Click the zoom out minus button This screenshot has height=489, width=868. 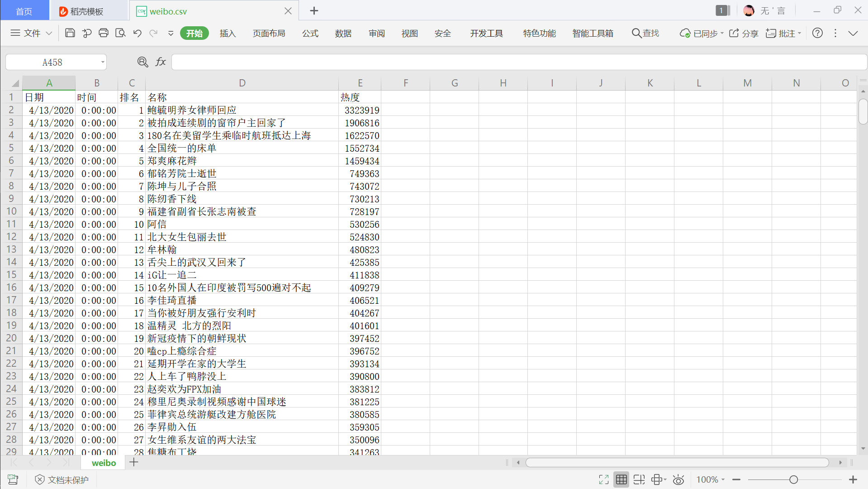[x=736, y=480]
